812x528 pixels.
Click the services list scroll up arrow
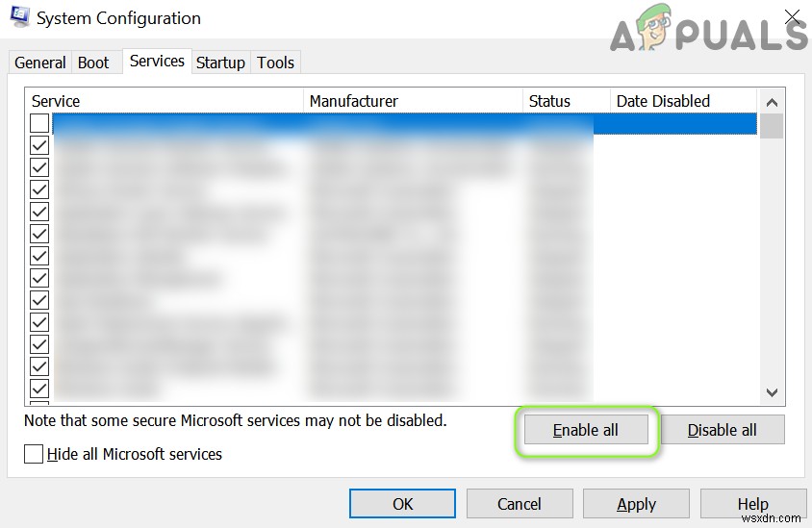tap(772, 102)
